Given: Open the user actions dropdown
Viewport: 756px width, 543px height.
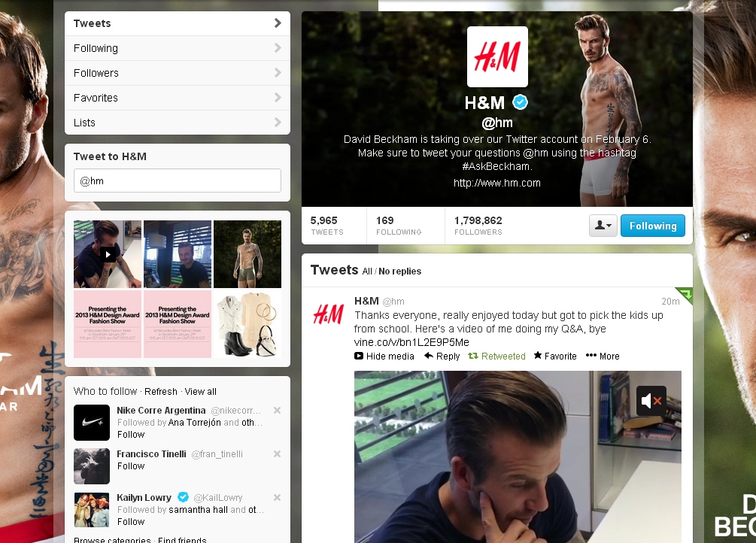Looking at the screenshot, I should pos(603,226).
